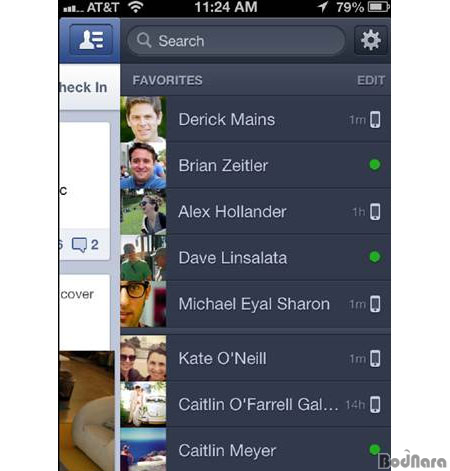Click the search magnifier icon
Image resolution: width=450 pixels, height=471 pixels.
pyautogui.click(x=144, y=40)
